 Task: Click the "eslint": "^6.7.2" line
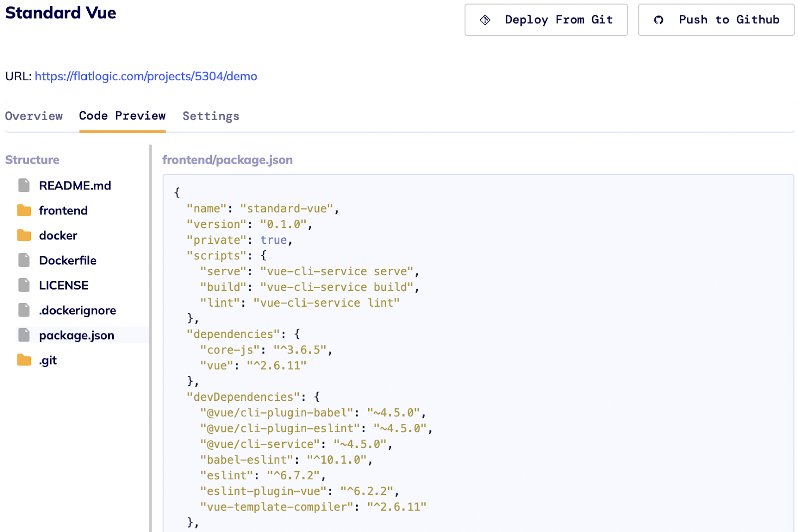coord(263,476)
